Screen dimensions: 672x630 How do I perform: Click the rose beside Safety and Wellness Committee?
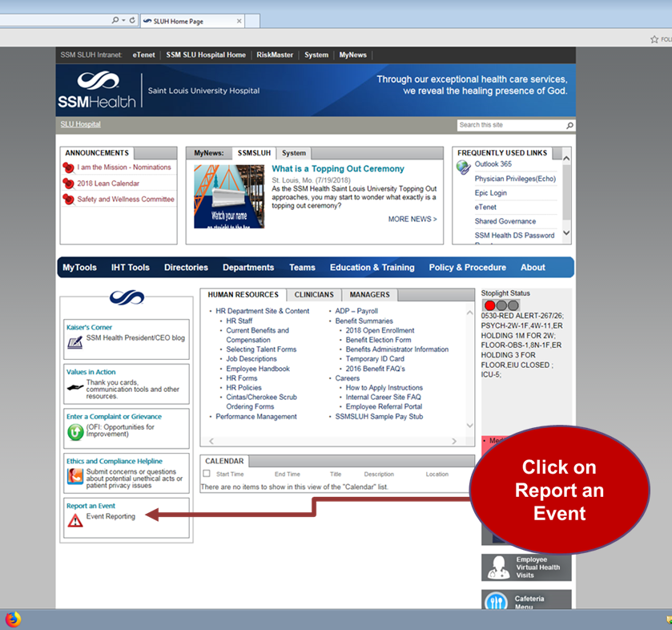(x=68, y=200)
